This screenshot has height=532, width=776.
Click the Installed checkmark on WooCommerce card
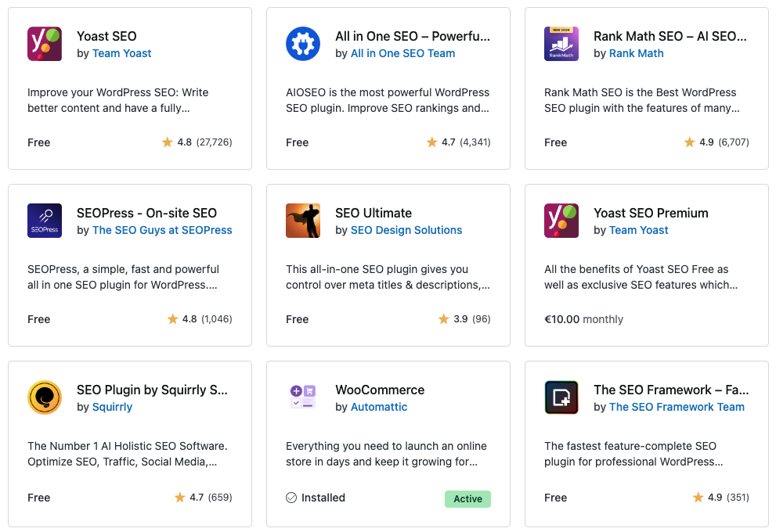(291, 498)
